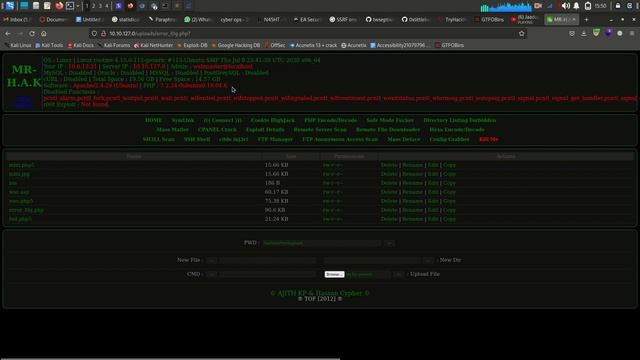Open the Kali Tools bookmark
Viewport: 640px width, 360px height.
[x=49, y=45]
